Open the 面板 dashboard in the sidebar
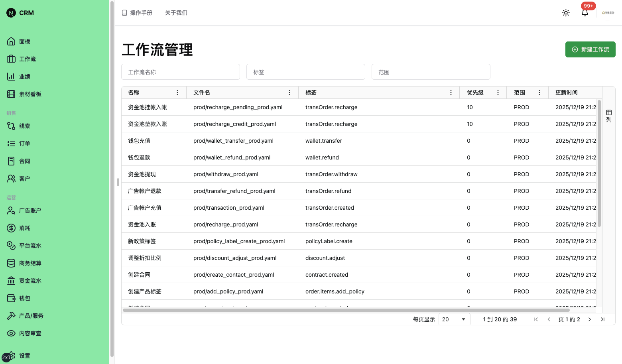 [24, 41]
